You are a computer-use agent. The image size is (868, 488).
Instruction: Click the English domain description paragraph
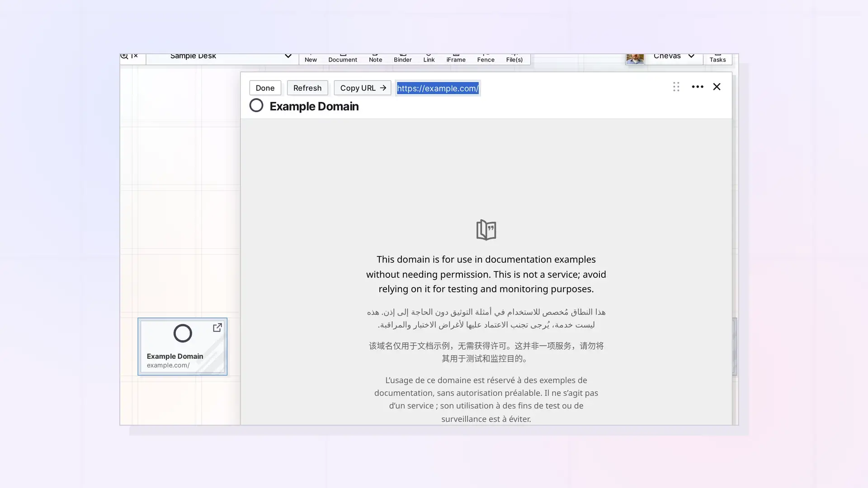[486, 274]
